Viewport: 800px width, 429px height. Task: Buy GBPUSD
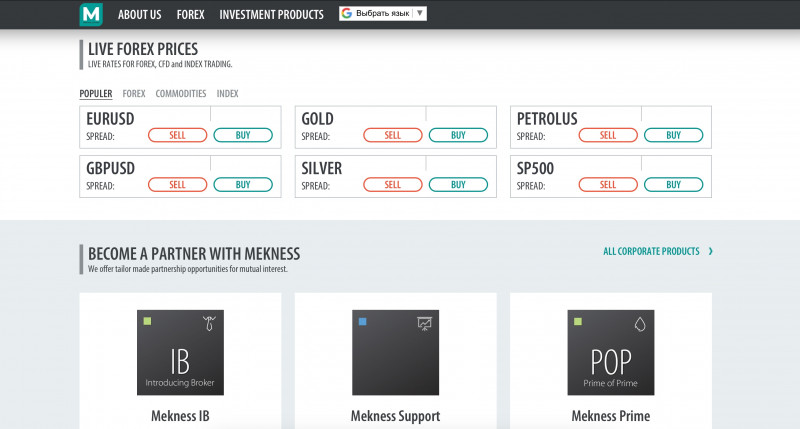point(243,185)
